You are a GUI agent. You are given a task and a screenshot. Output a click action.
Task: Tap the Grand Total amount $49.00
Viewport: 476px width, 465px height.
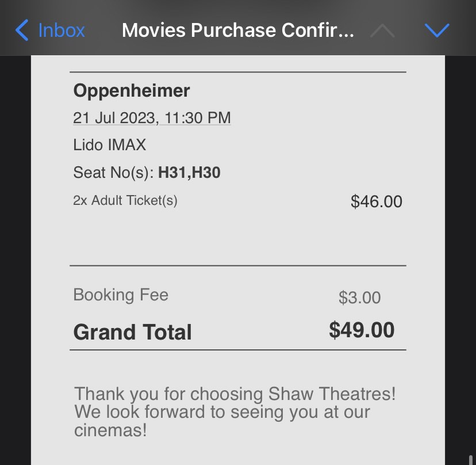(x=361, y=330)
